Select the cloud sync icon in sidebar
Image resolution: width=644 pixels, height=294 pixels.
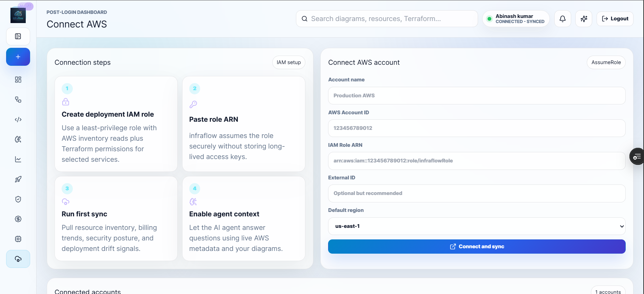coord(18,259)
